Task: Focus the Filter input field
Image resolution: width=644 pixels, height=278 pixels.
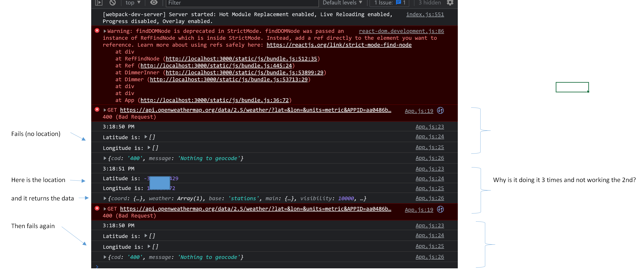Action: [x=242, y=3]
